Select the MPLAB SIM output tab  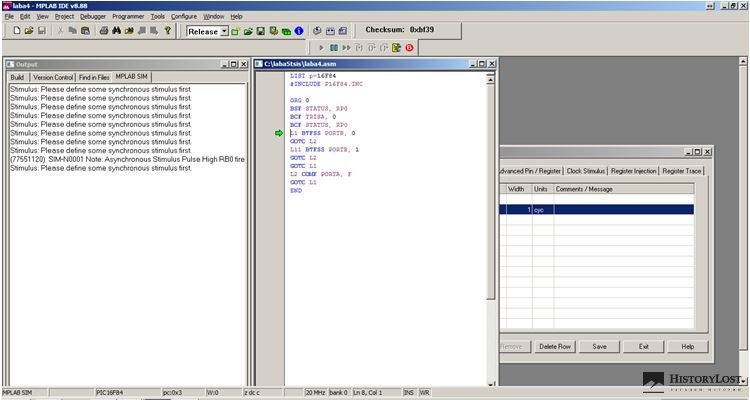tap(132, 77)
